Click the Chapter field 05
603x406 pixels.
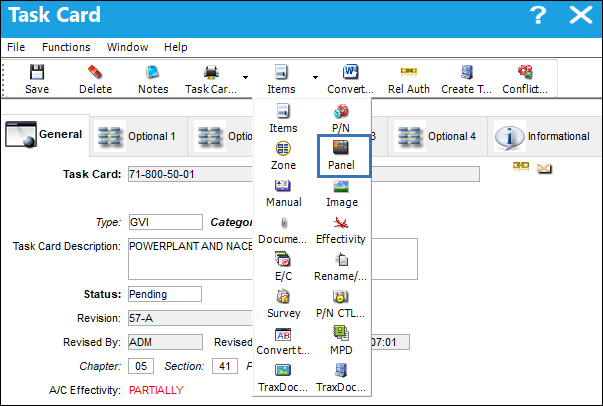[141, 366]
